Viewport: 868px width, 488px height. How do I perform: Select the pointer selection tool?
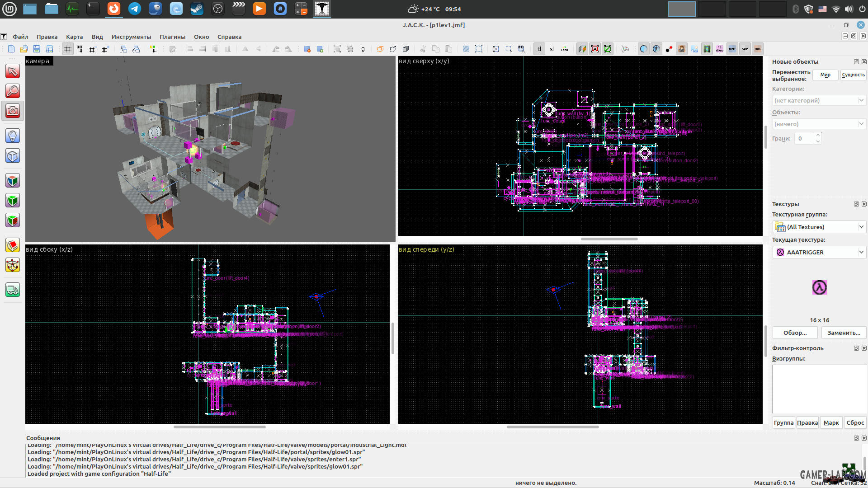pos(13,71)
